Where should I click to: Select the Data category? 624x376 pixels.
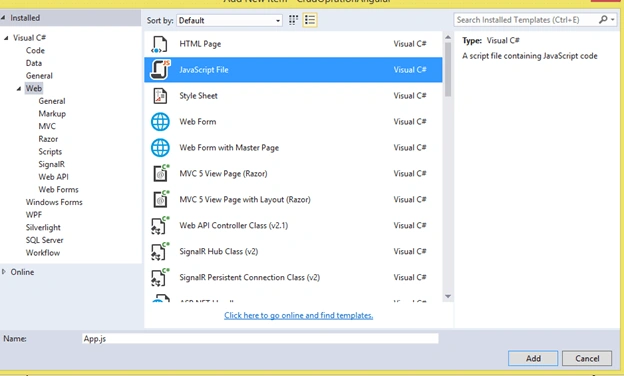[x=34, y=63]
